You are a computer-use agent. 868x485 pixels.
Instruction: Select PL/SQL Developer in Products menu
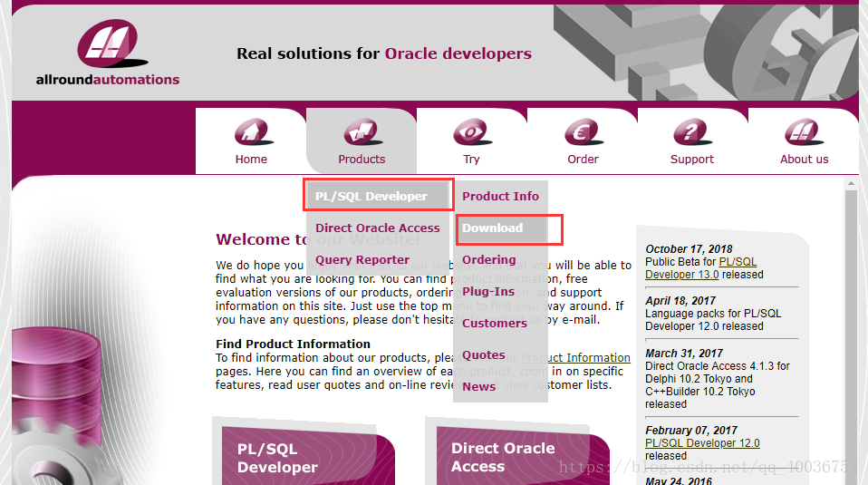pyautogui.click(x=378, y=196)
